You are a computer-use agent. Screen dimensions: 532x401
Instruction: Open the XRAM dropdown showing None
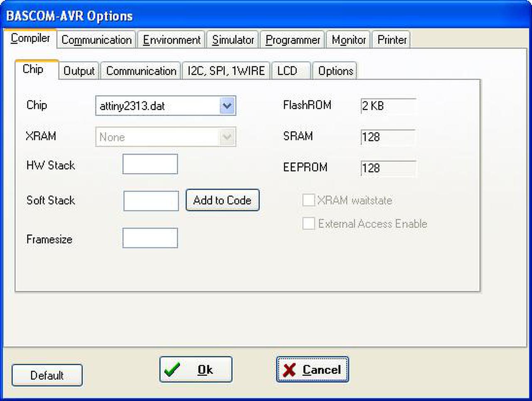[165, 137]
